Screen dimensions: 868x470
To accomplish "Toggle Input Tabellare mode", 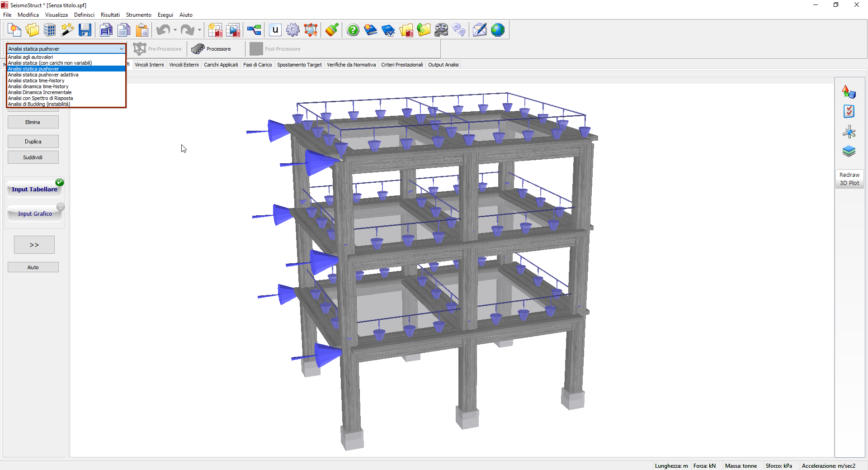I will 35,190.
